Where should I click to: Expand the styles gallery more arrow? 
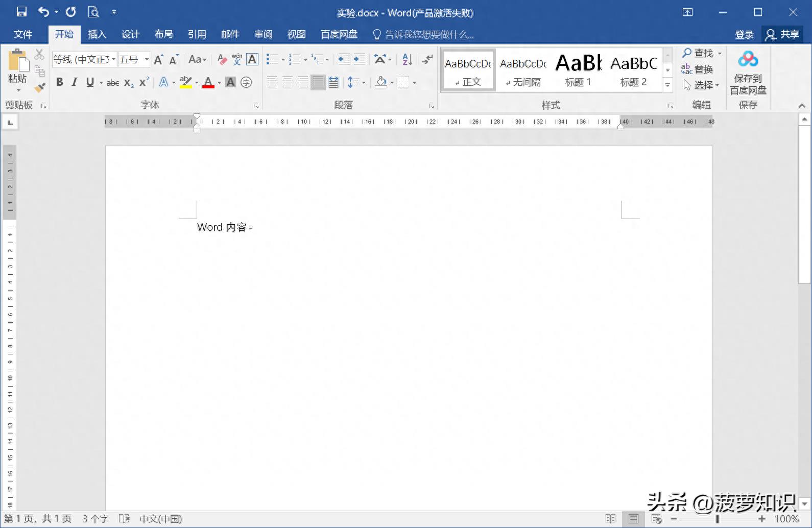pos(667,85)
